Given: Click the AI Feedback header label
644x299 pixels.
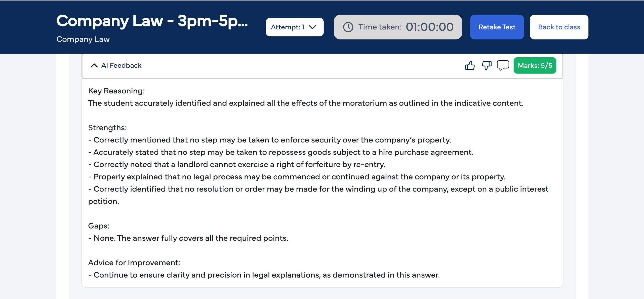Looking at the screenshot, I should 121,66.
